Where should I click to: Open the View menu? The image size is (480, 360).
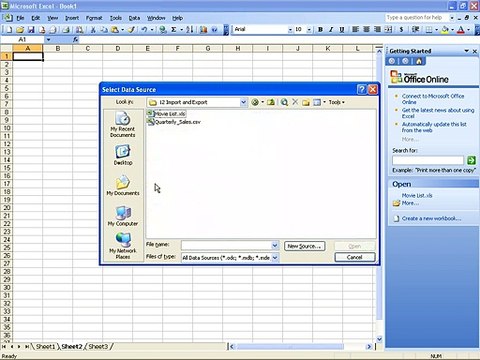coord(52,18)
